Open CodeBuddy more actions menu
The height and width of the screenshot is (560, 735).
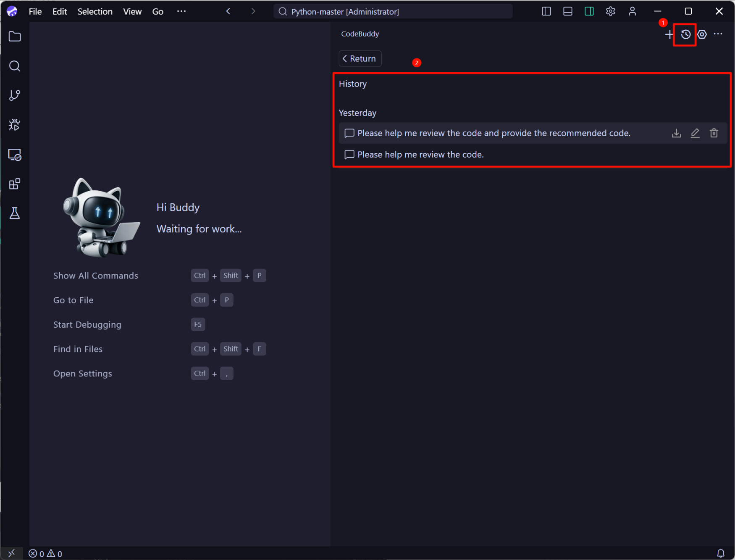(718, 34)
